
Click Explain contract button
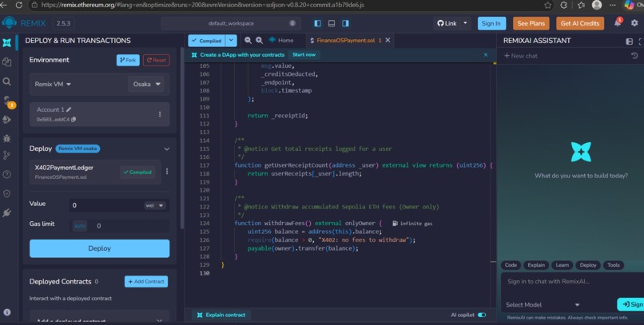pos(221,315)
